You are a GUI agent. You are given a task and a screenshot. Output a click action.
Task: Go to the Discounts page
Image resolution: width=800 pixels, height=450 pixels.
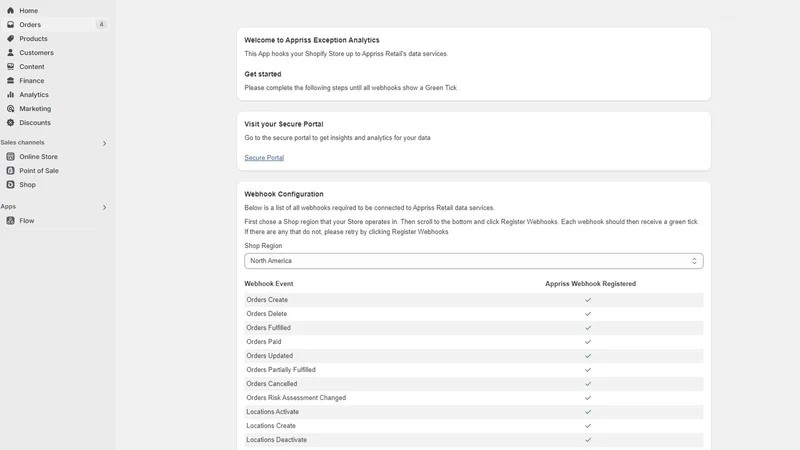(x=35, y=122)
